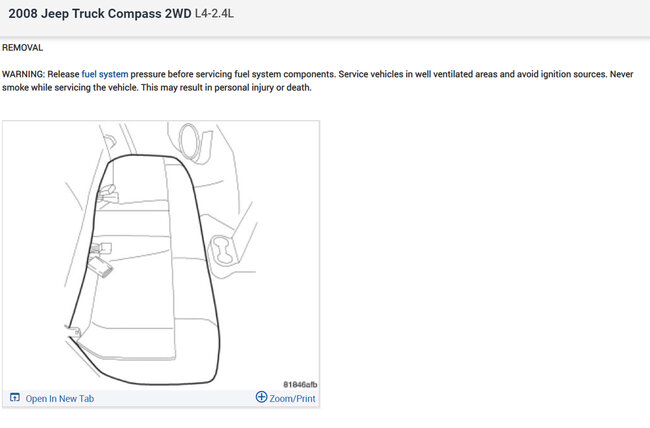Click the Open In New Tab icon
650x428 pixels.
15,397
